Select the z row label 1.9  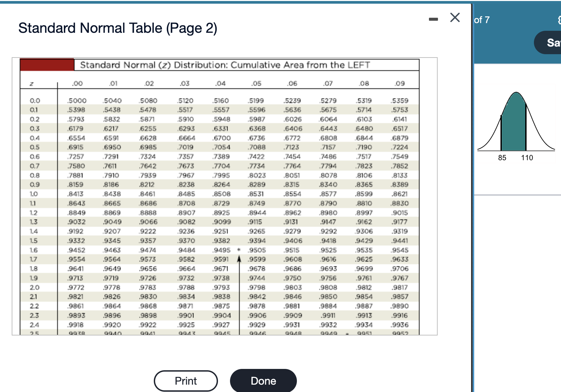tap(34, 278)
